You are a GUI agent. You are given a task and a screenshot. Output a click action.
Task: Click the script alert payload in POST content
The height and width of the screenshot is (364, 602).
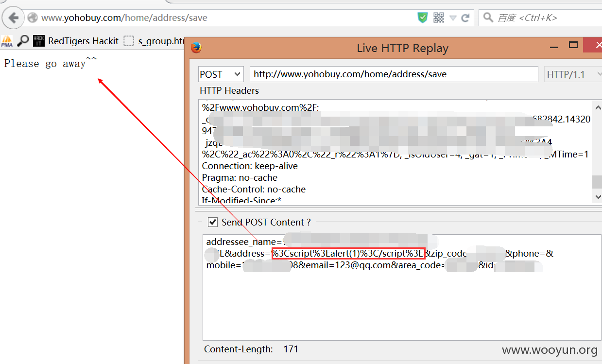(x=348, y=253)
